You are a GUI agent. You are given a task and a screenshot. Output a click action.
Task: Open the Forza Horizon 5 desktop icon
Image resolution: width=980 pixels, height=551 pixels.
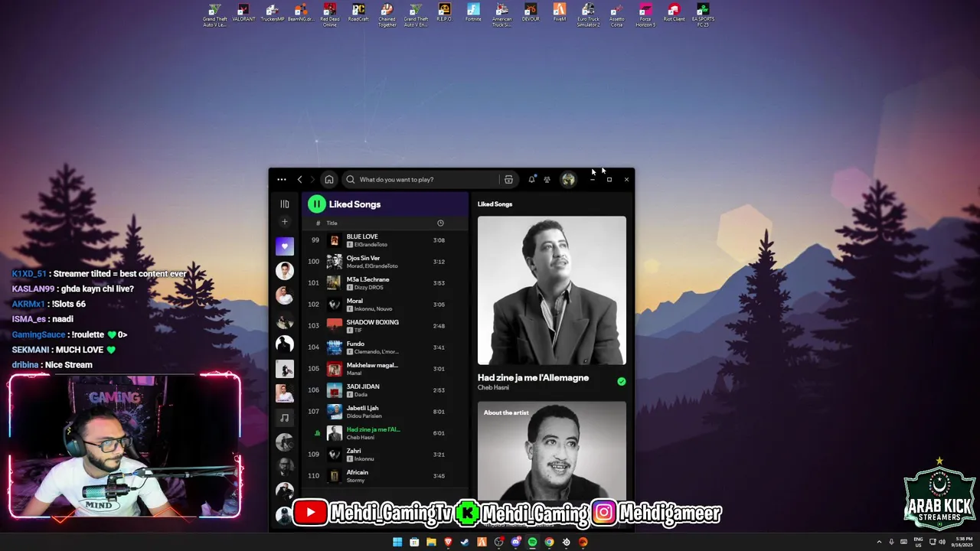coord(645,15)
